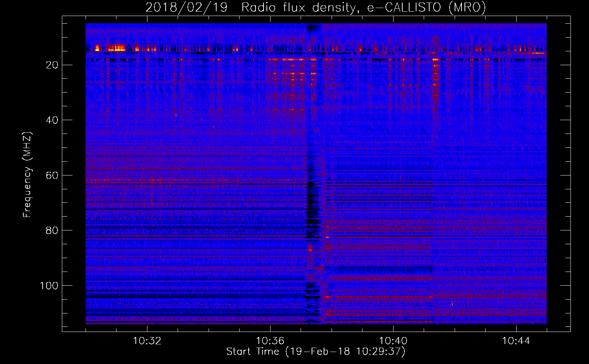Click the 60 frequency tick label
The height and width of the screenshot is (364, 589).
(52, 175)
